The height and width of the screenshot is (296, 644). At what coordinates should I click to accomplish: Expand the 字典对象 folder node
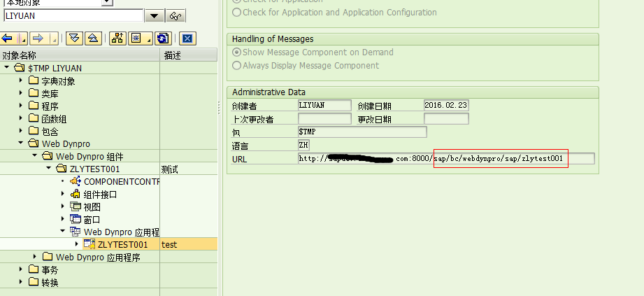20,80
